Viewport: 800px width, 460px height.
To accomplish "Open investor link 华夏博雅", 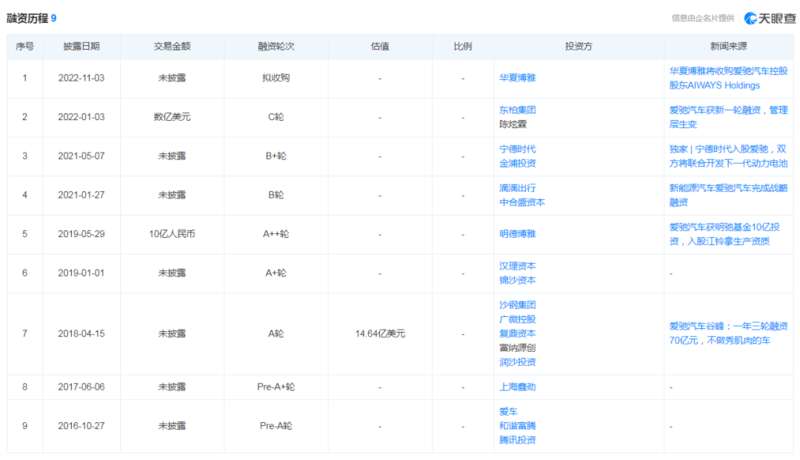I will point(517,78).
